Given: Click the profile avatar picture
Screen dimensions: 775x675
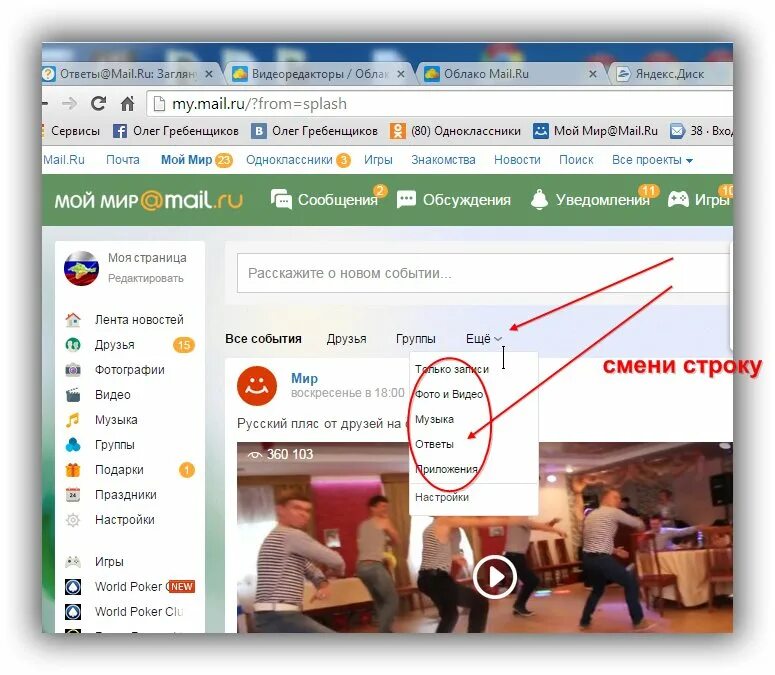Looking at the screenshot, I should 81,268.
